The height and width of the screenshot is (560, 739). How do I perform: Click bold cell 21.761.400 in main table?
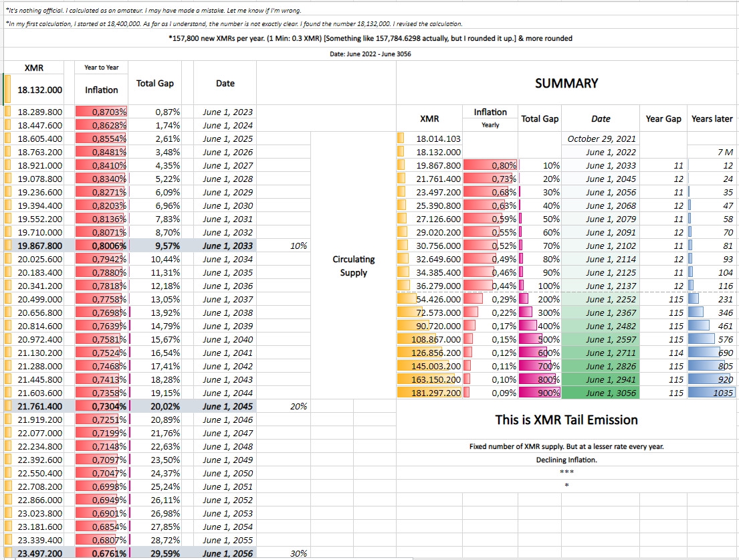pyautogui.click(x=33, y=406)
